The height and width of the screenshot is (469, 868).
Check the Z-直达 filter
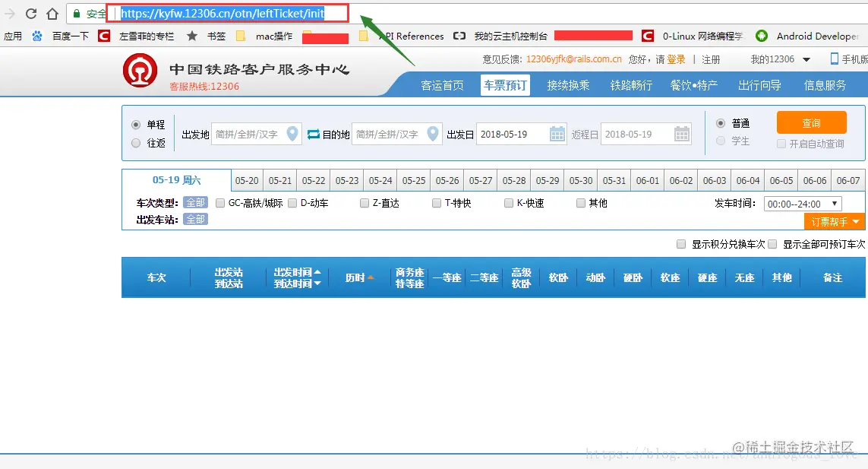[365, 203]
